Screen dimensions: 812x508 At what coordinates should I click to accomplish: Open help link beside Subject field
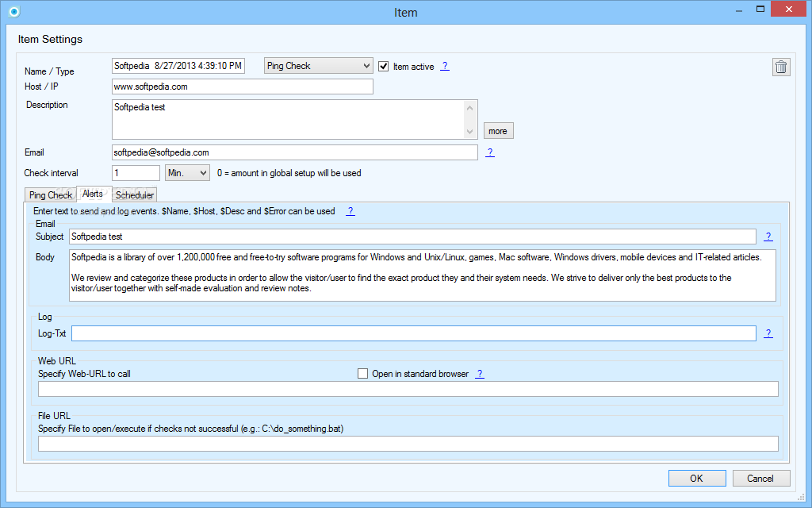768,237
